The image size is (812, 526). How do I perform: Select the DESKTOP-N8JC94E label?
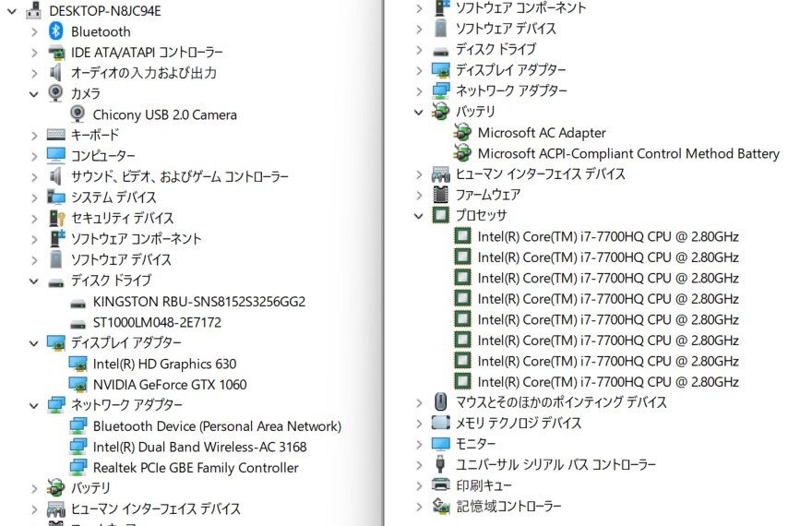104,11
